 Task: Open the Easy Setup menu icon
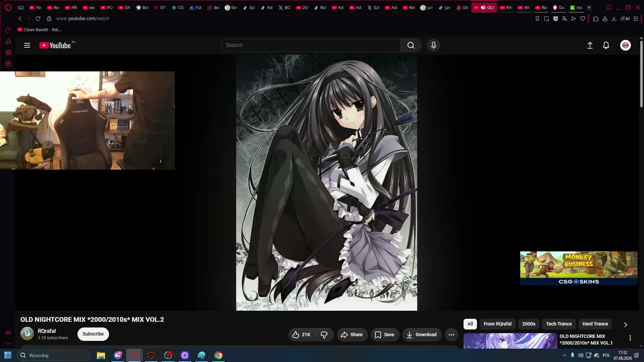636,19
